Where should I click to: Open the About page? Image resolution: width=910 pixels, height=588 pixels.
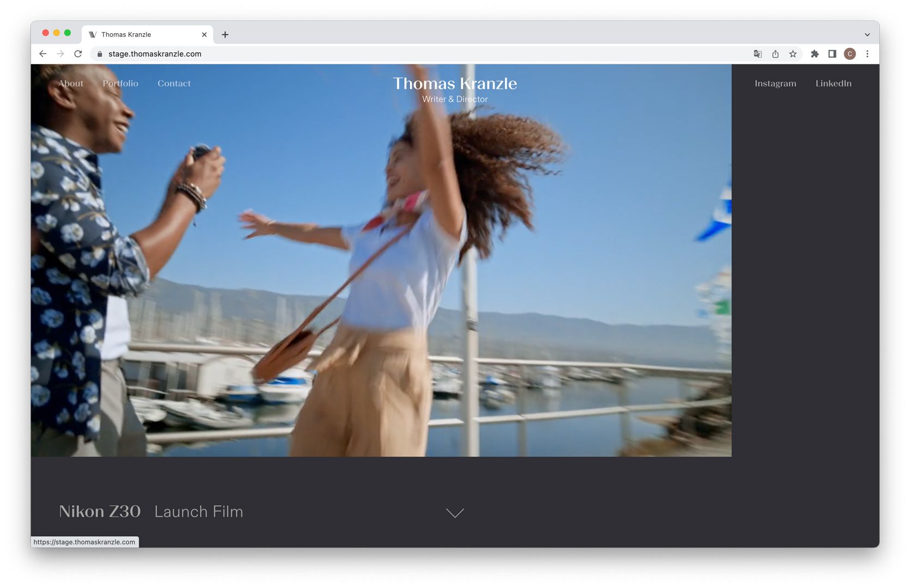[x=71, y=83]
